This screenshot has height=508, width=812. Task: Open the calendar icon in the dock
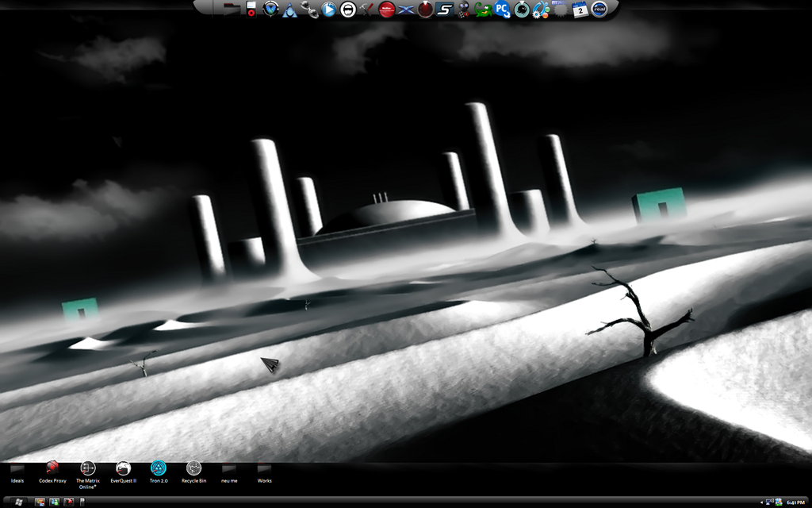click(580, 10)
